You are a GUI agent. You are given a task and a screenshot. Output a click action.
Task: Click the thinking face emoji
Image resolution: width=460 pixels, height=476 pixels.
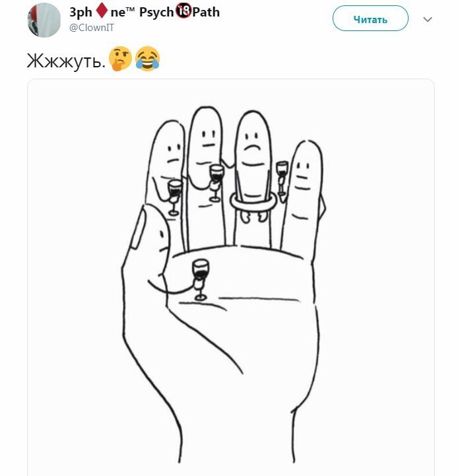[121, 59]
